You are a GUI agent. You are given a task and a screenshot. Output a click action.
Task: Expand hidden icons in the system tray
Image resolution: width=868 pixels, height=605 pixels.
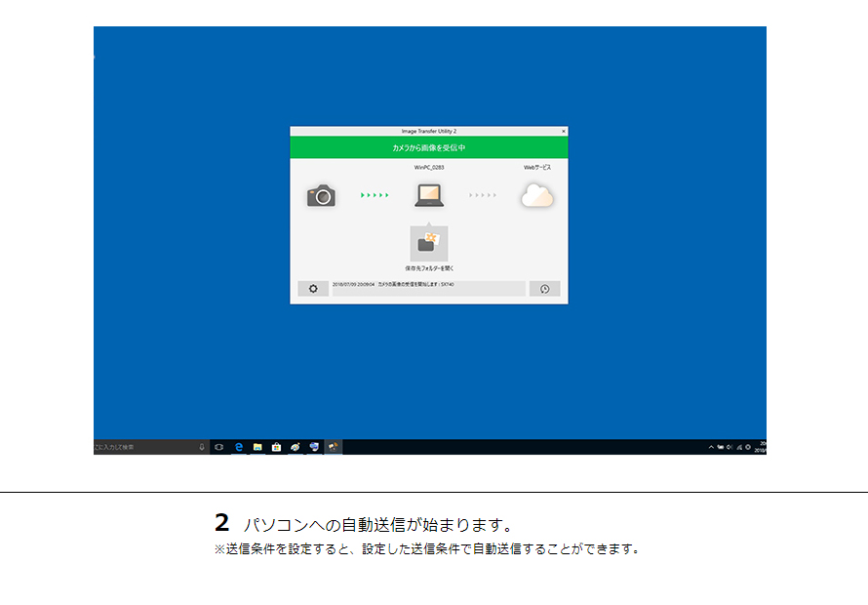[x=711, y=447]
